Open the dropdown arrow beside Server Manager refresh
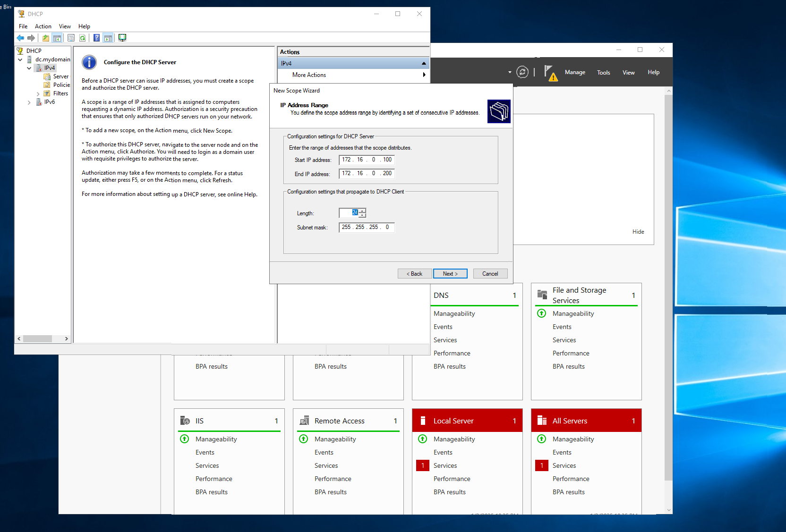The height and width of the screenshot is (532, 786). click(510, 72)
